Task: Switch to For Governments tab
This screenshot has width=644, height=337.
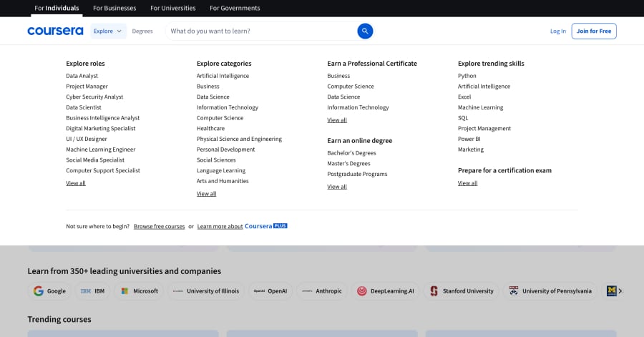Action: pos(235,8)
